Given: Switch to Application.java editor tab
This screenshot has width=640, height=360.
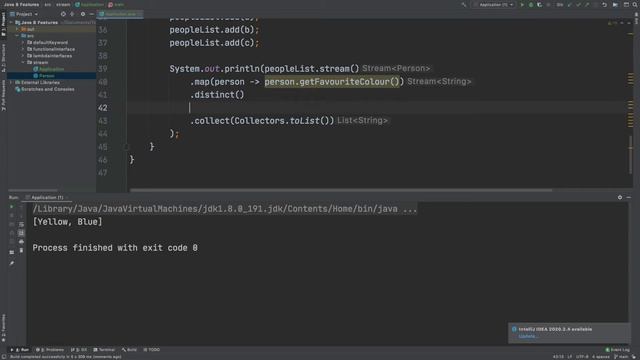Looking at the screenshot, I should pos(120,14).
